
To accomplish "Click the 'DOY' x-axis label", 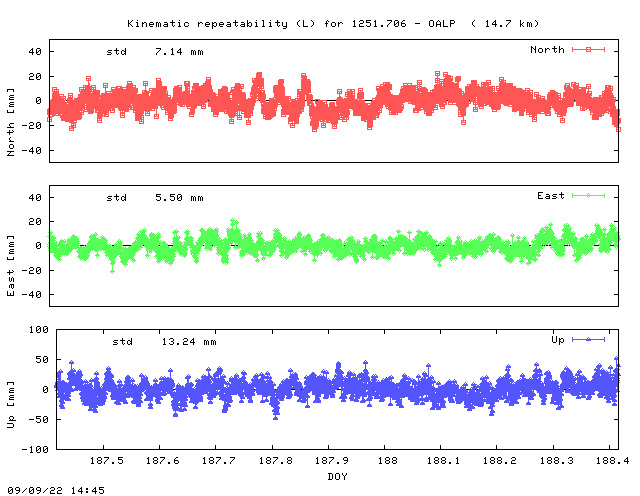I will pos(338,476).
